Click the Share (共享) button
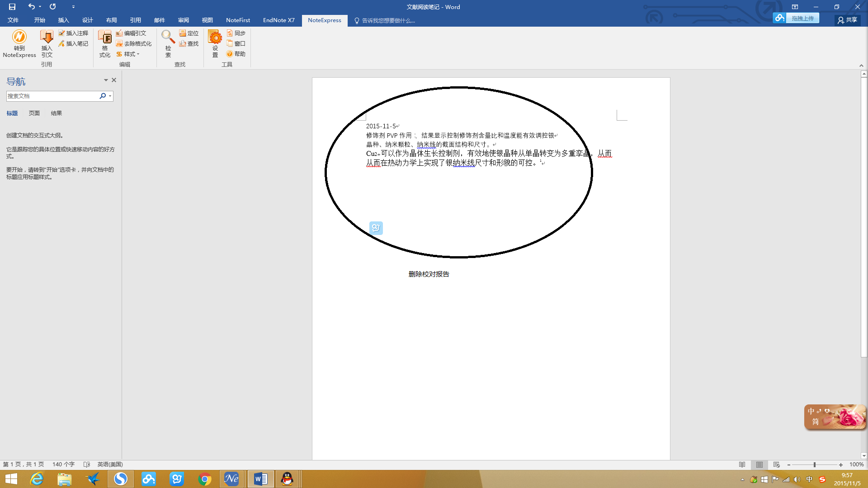868x488 pixels. pos(847,20)
